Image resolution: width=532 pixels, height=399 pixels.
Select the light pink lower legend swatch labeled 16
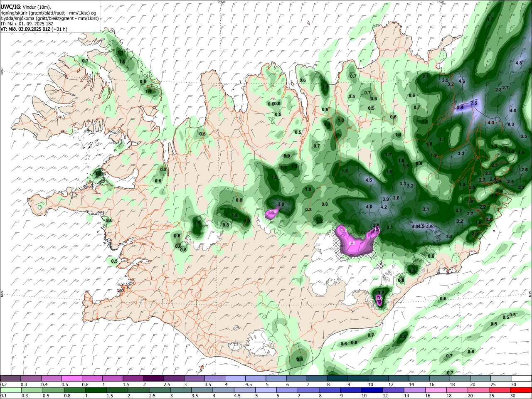coord(436,390)
